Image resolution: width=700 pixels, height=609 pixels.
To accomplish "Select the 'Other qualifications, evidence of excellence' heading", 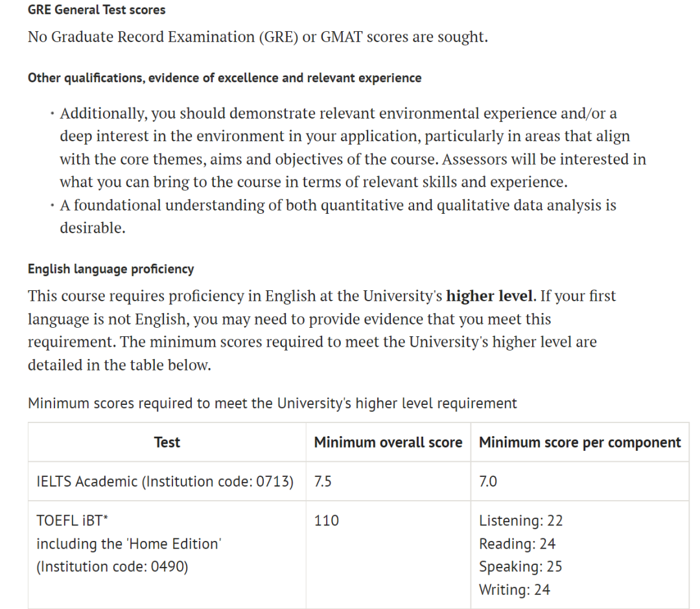I will (x=224, y=78).
